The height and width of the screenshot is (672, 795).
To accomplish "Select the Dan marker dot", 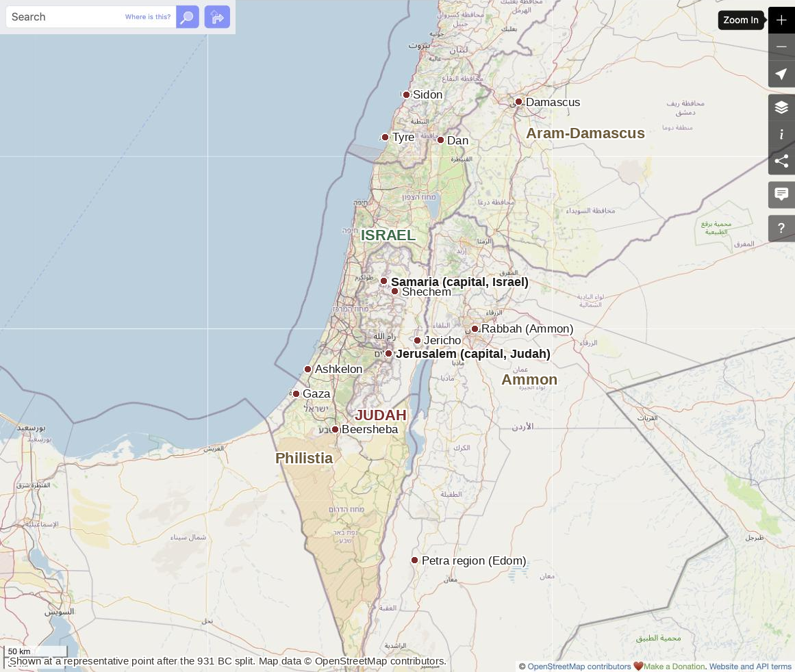I will pos(440,140).
